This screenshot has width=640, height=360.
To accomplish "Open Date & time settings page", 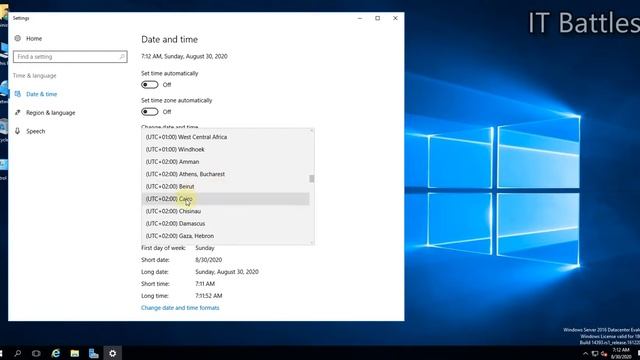I will [x=41, y=94].
